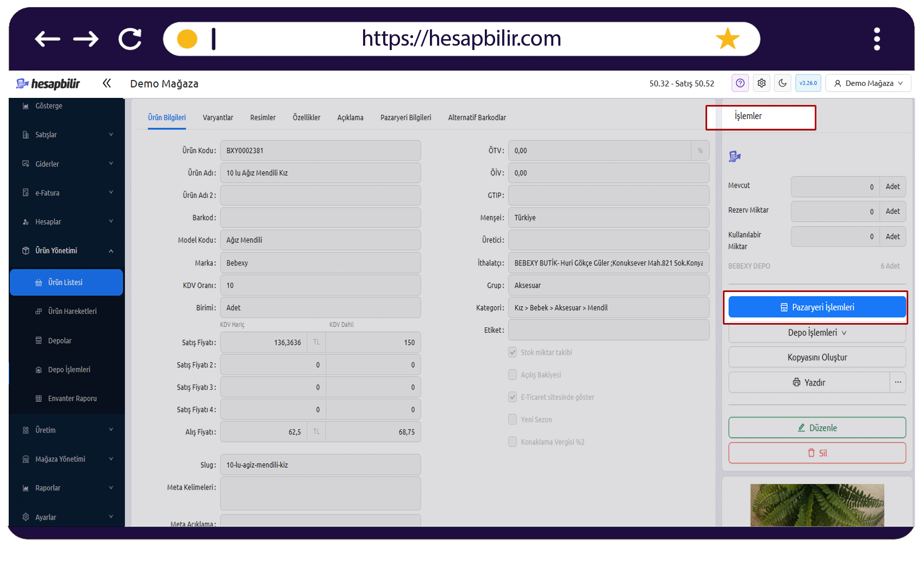The height and width of the screenshot is (571, 924).
Task: Expand the Giderler menu chevron
Action: (111, 164)
